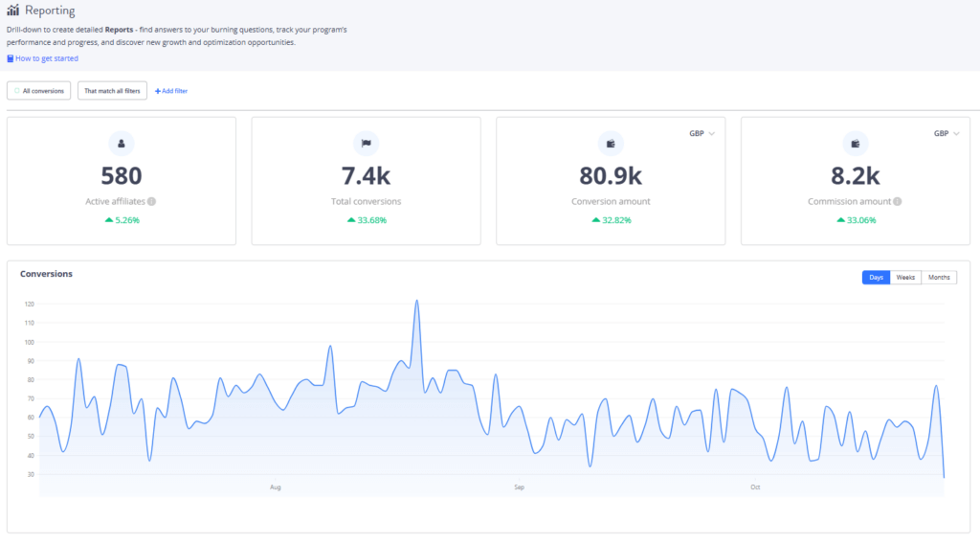This screenshot has height=543, width=980.
Task: Click the 33.68% growth indicator
Action: pyautogui.click(x=367, y=220)
